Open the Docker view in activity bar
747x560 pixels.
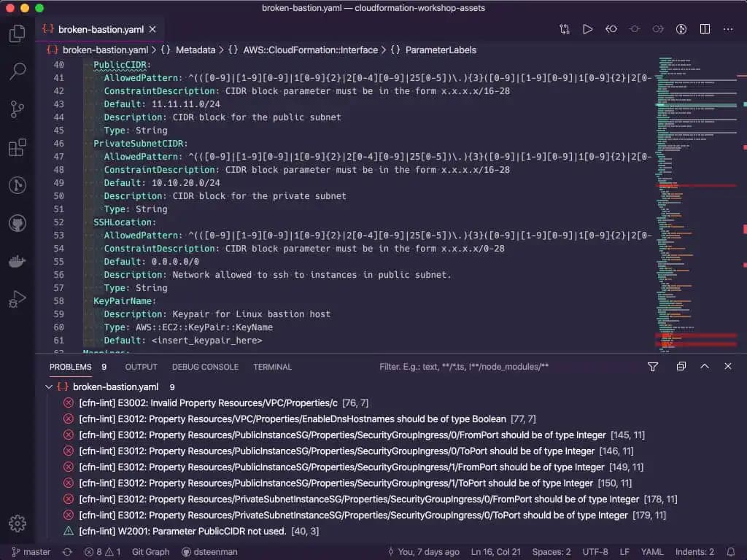pos(17,261)
